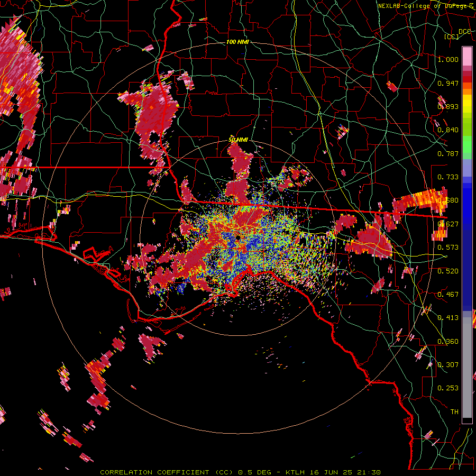This screenshot has width=476, height=476.
Task: Click the 0.5 DEG elevation in caption
Action: coord(254,472)
